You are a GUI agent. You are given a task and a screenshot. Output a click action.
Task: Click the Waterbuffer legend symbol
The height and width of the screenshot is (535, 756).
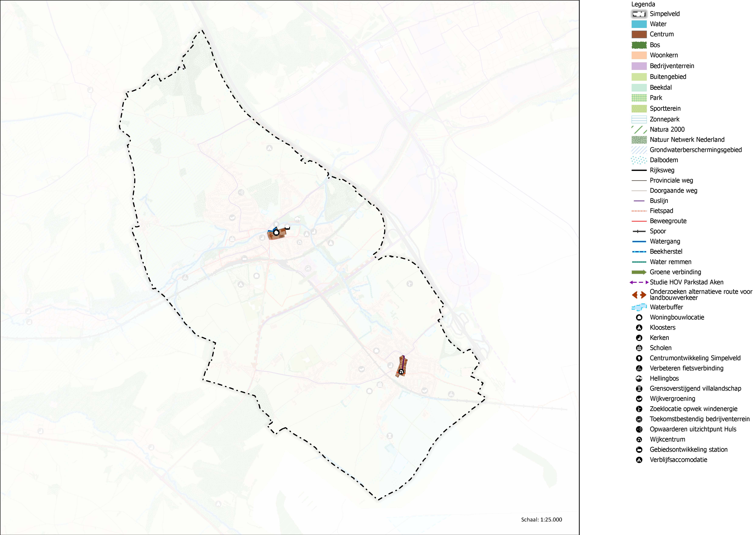click(639, 307)
